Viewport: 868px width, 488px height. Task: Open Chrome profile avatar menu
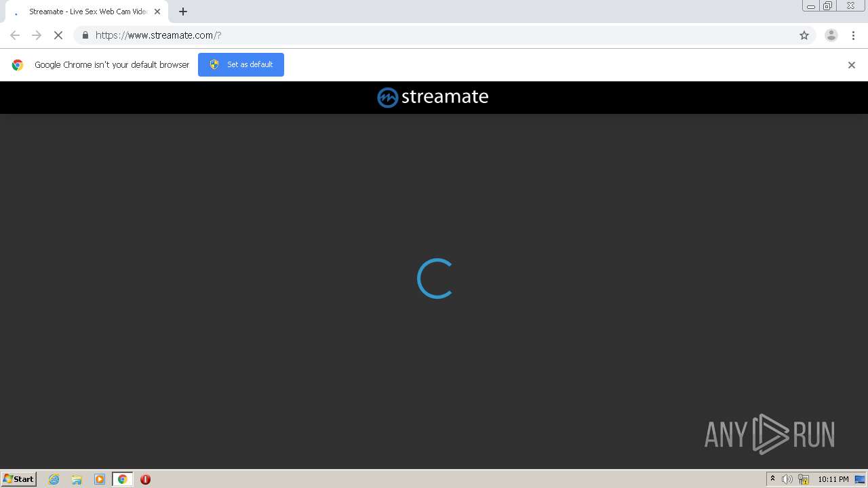pyautogui.click(x=831, y=35)
